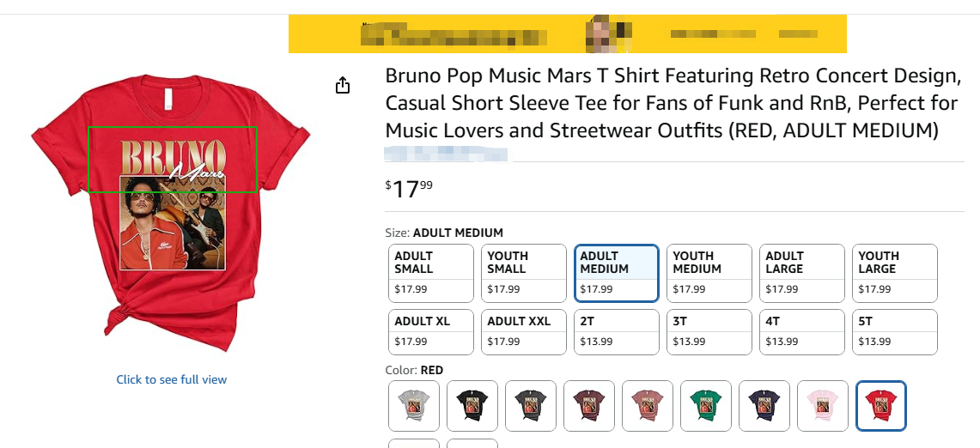Choose the ADULT XL size
Screen dimensions: 980x448
(x=431, y=331)
